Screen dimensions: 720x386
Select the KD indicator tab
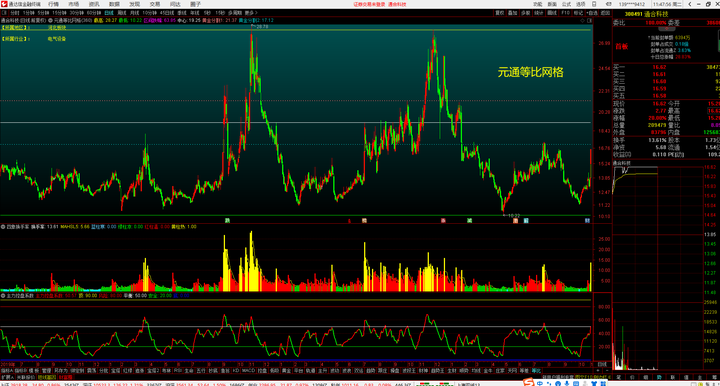[x=236, y=370]
